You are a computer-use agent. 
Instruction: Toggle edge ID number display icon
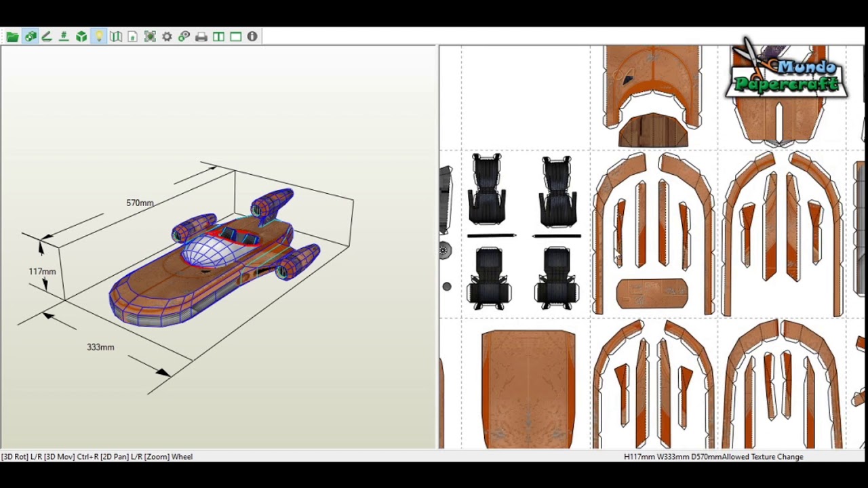coord(64,37)
